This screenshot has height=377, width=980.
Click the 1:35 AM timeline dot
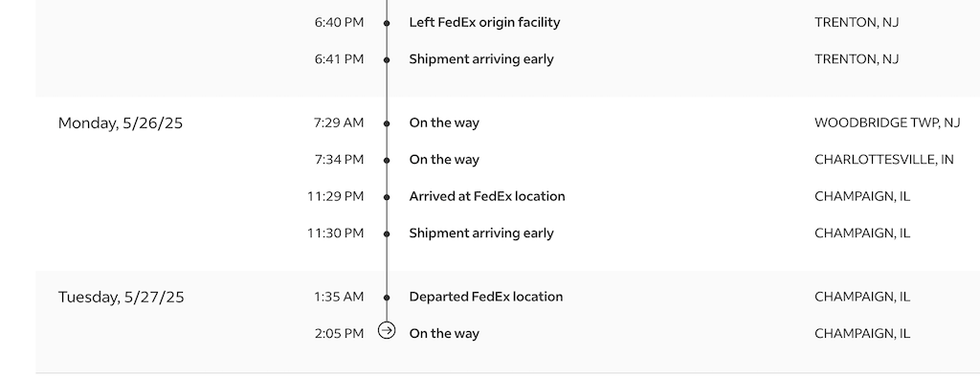387,298
